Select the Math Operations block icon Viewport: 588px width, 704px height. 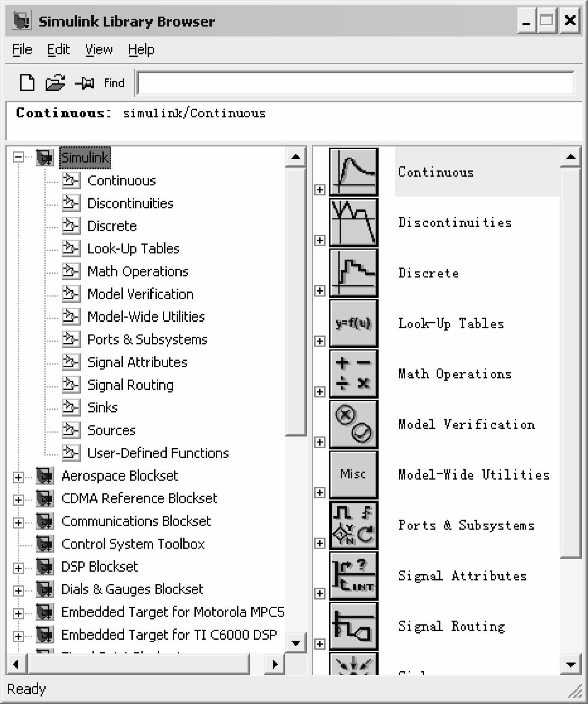[354, 374]
